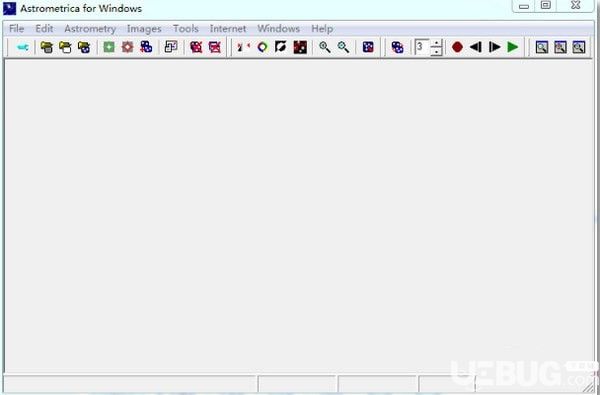Click the red-brown moving object detection icon
The image size is (600, 395).
[x=127, y=47]
